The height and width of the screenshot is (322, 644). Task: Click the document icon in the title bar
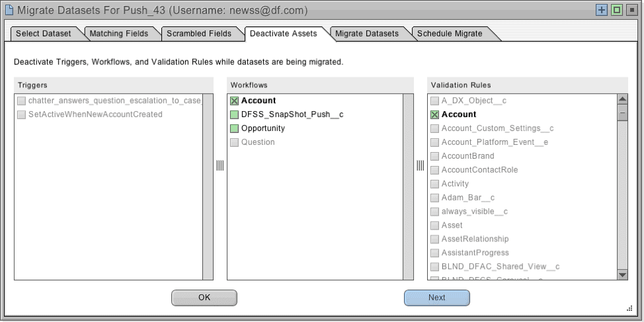(x=9, y=10)
